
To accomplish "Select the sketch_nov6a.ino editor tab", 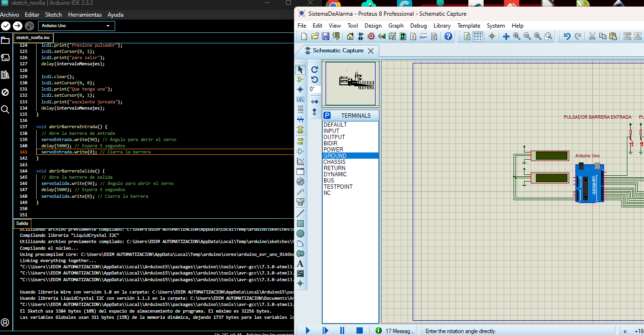I will tap(33, 38).
